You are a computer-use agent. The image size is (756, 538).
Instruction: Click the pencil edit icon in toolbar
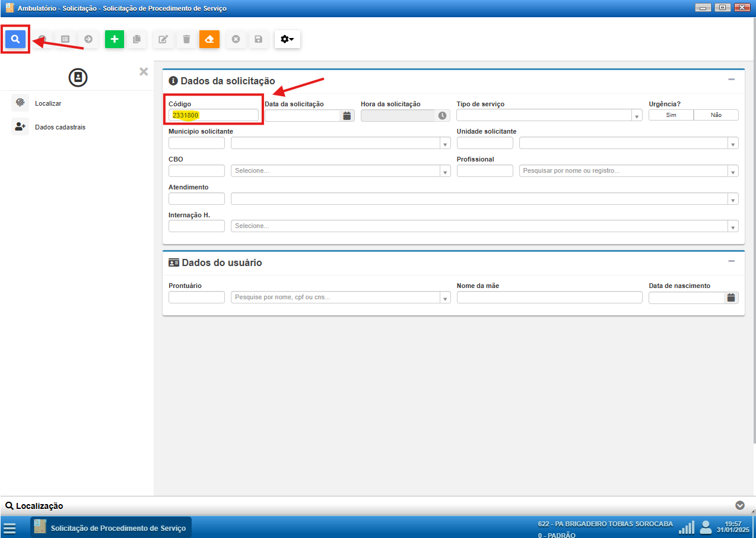(x=163, y=39)
